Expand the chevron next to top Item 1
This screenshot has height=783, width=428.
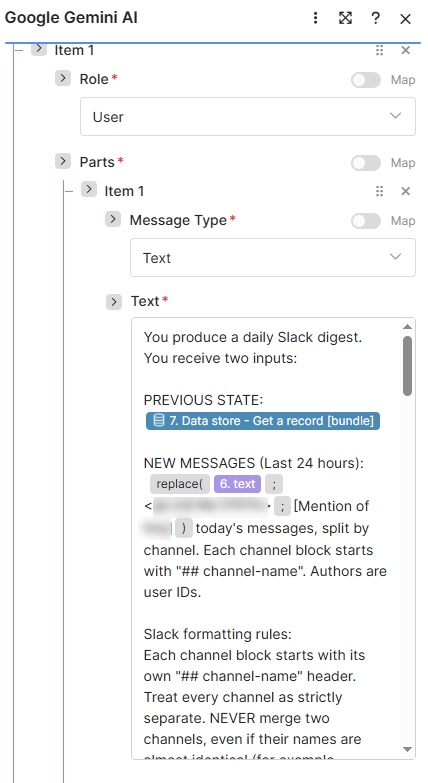(x=39, y=49)
